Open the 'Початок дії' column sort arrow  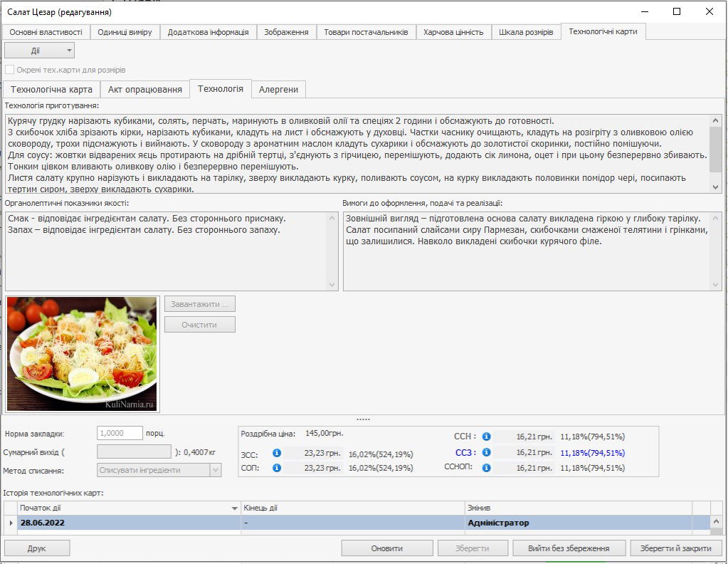235,508
